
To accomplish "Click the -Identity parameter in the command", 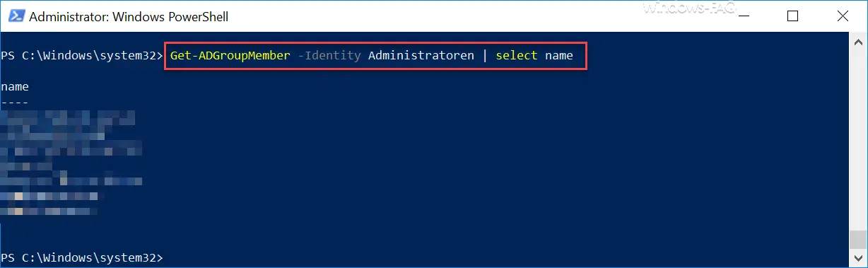I will tap(329, 55).
